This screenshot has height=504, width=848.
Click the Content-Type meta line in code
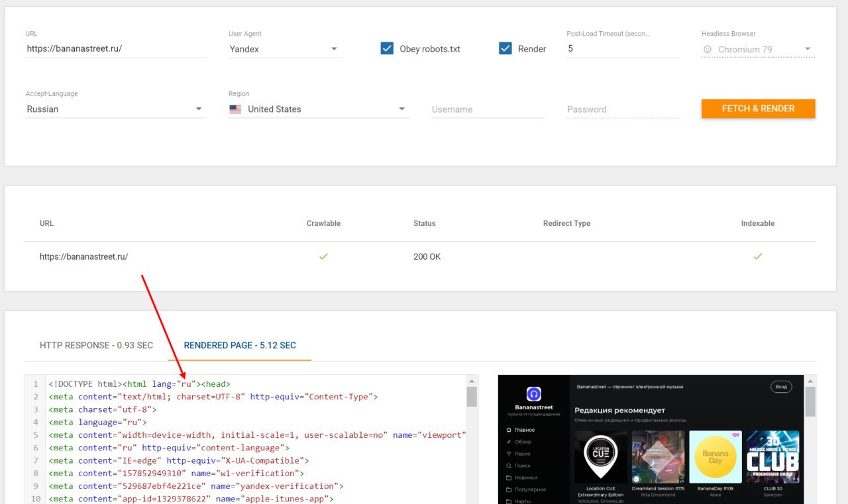point(213,397)
